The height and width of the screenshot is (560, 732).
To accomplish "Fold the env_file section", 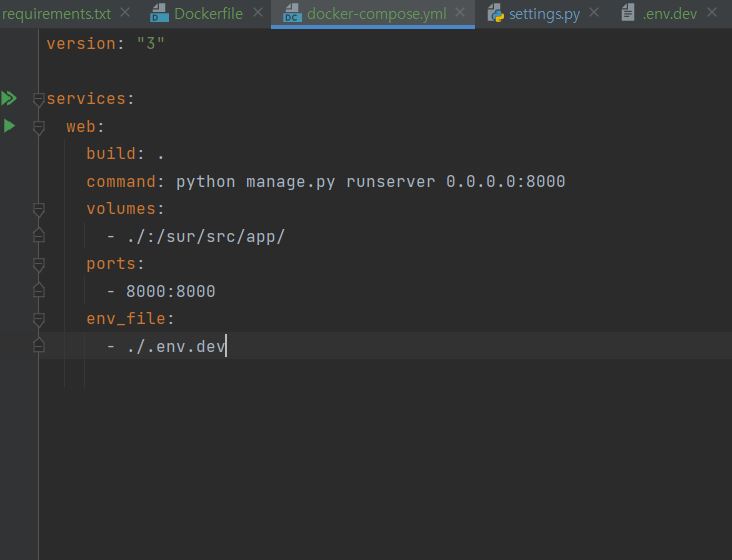I will tap(39, 320).
